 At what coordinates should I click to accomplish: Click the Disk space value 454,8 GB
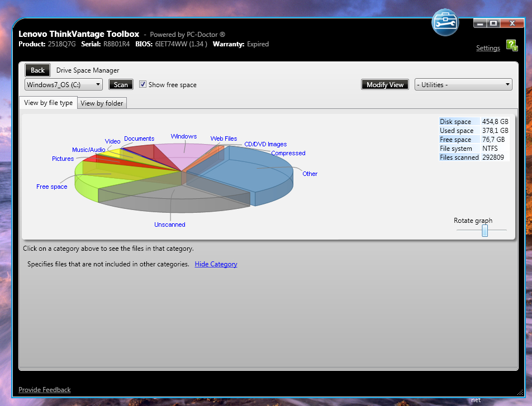tap(495, 121)
